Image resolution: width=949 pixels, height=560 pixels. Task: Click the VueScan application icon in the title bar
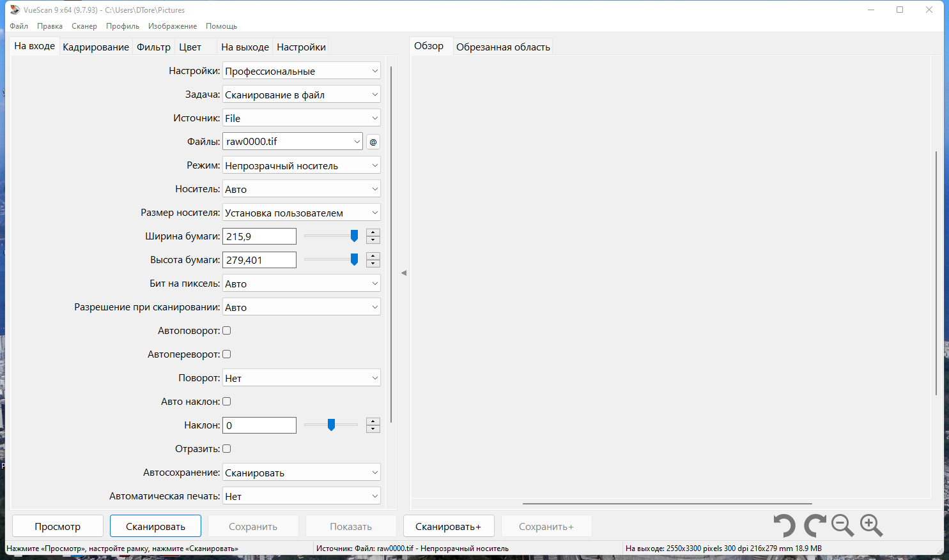tap(15, 10)
